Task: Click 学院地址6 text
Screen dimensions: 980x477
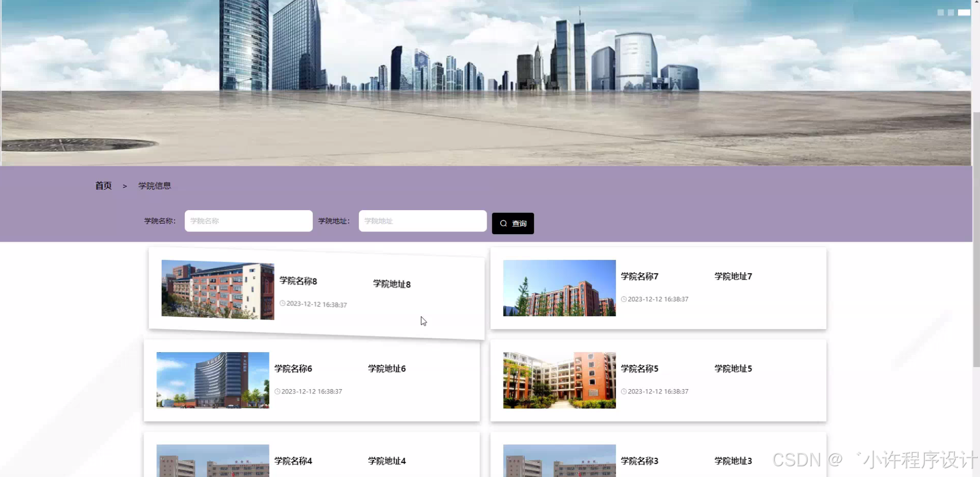Action: pos(387,368)
